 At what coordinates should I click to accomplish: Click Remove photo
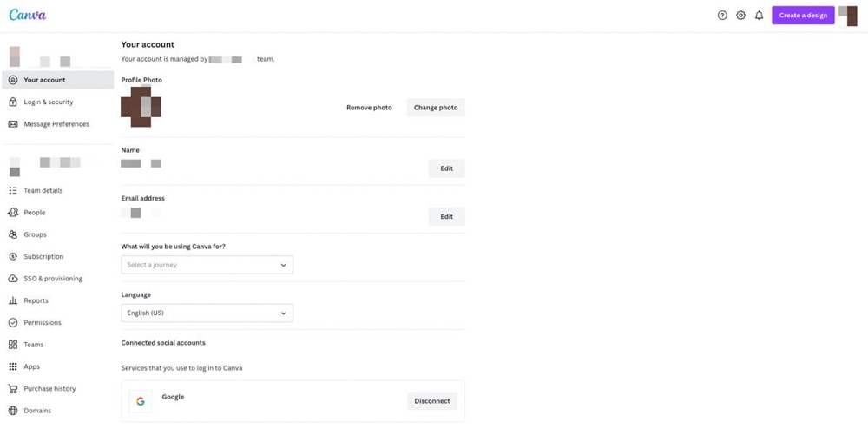click(x=369, y=108)
